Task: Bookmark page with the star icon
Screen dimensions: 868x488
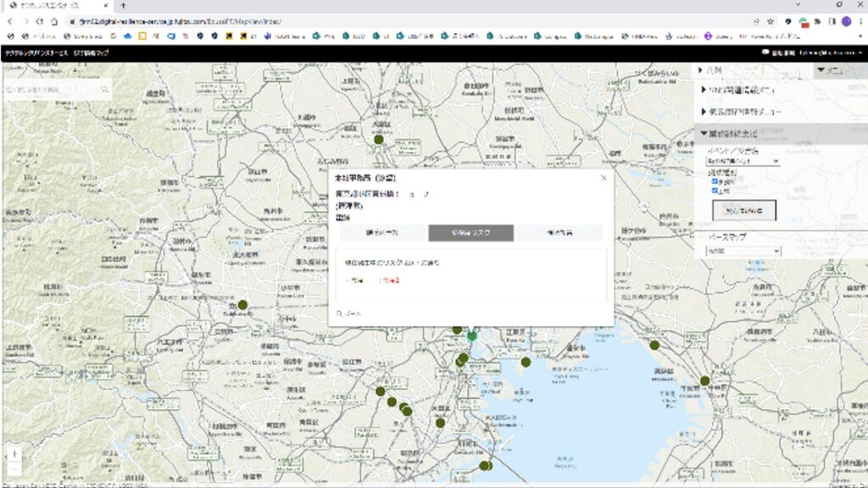Action: point(771,21)
